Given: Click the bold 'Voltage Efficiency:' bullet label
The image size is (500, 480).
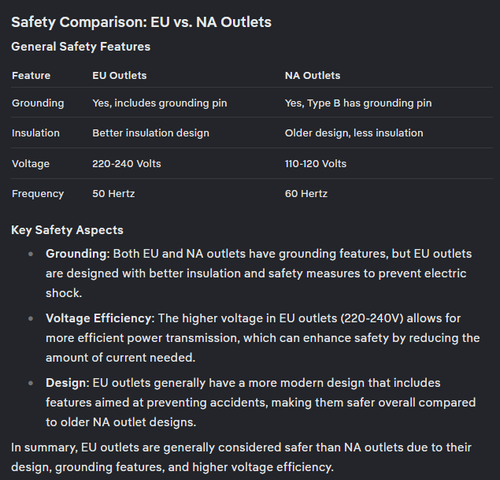Looking at the screenshot, I should click(100, 318).
